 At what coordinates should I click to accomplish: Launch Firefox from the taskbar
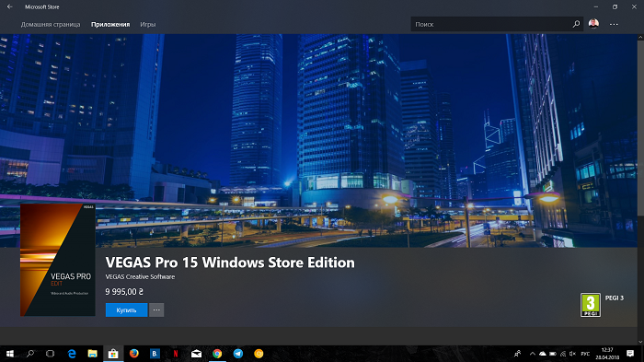[134, 354]
